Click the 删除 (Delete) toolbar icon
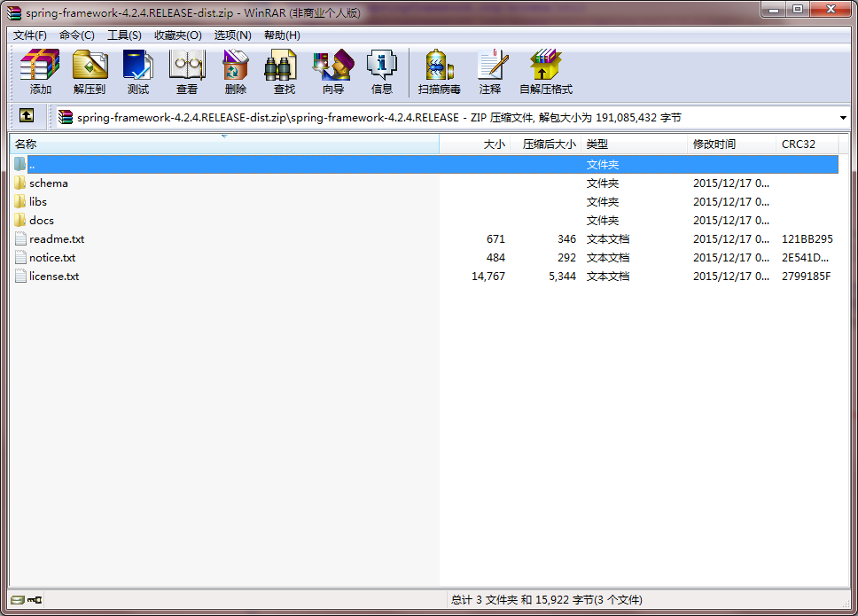Viewport: 858px width, 616px height. pyautogui.click(x=235, y=65)
